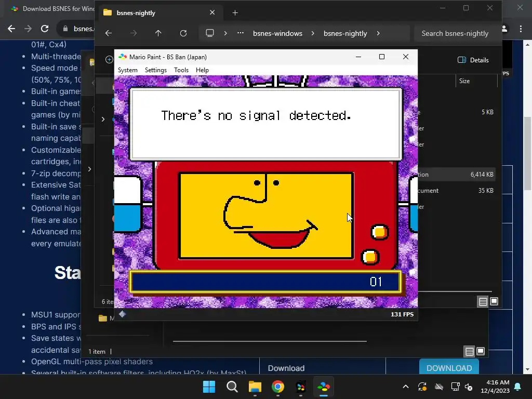532x399 pixels.
Task: Close the bsnes-nightly Explorer tab
Action: tap(212, 12)
